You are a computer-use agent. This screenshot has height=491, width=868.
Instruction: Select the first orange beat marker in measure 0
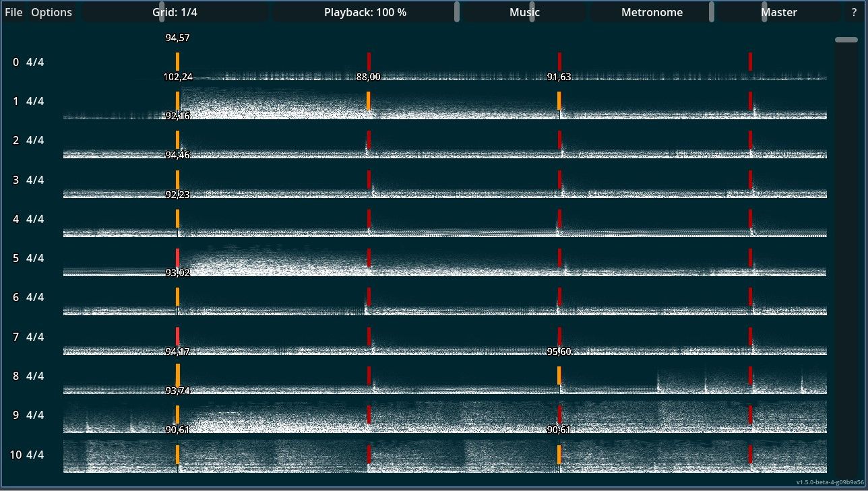(178, 61)
